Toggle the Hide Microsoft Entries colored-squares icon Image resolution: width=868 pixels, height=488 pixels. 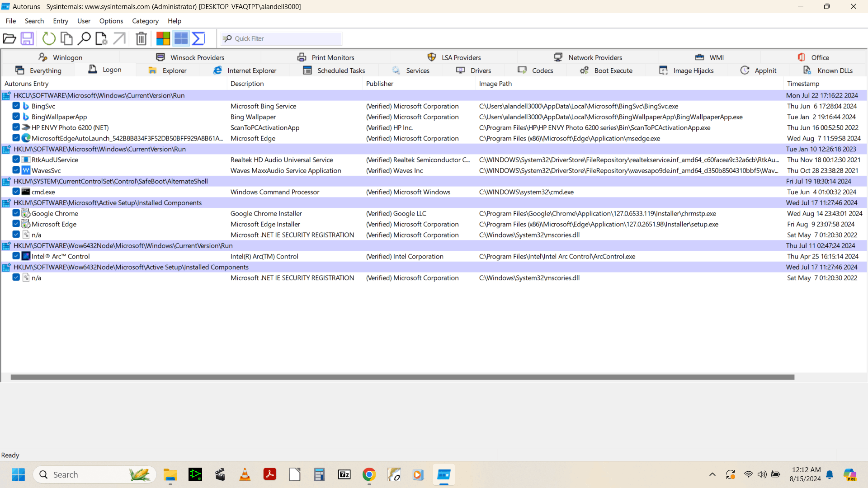tap(163, 39)
